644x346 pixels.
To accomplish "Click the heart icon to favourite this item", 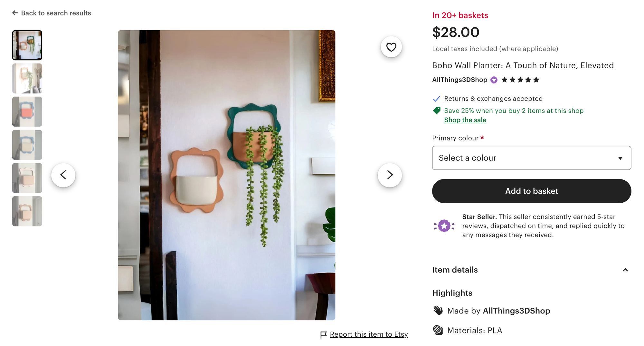I will 391,46.
